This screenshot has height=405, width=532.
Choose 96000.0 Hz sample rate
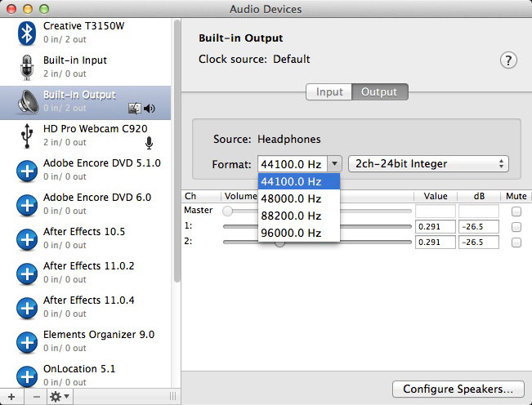tap(299, 234)
